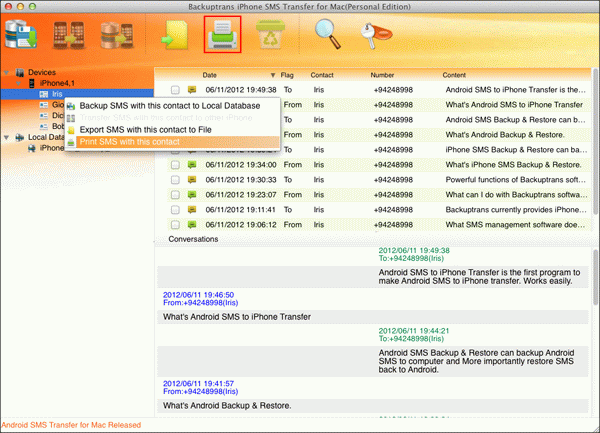The height and width of the screenshot is (433, 600).
Task: Click the Delete recycle bin toolbar icon
Action: pos(270,34)
